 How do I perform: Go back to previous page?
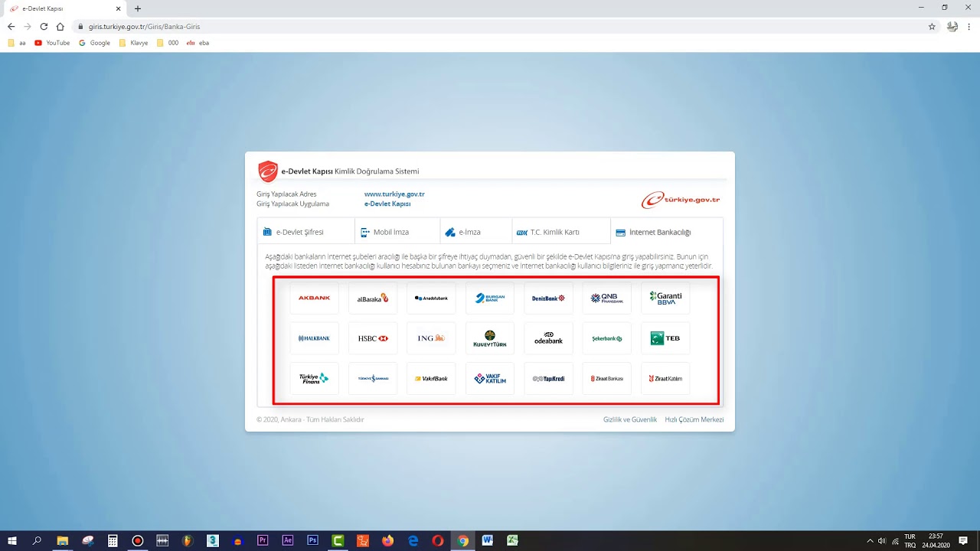[11, 26]
